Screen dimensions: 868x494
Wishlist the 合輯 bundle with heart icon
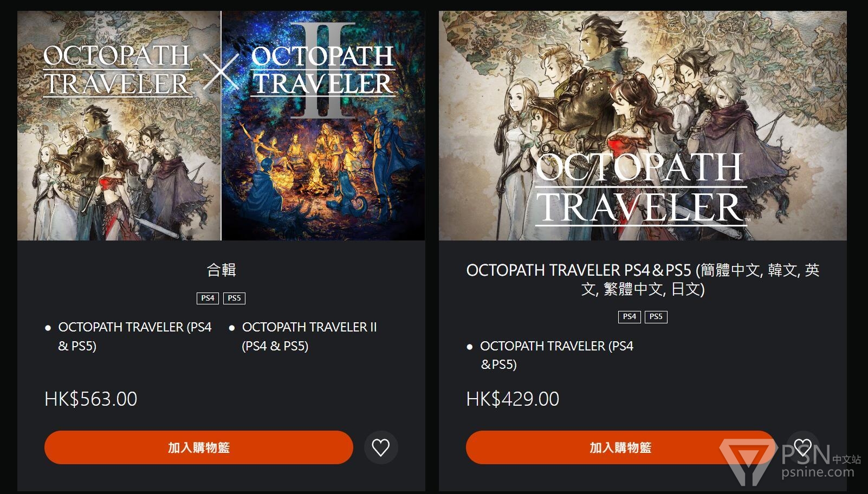(x=381, y=447)
